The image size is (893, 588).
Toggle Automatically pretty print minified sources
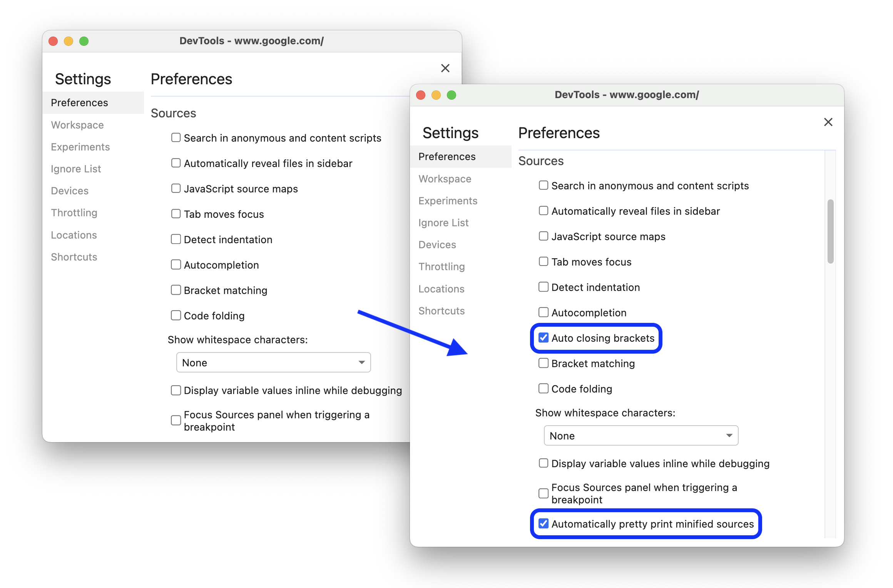tap(544, 523)
